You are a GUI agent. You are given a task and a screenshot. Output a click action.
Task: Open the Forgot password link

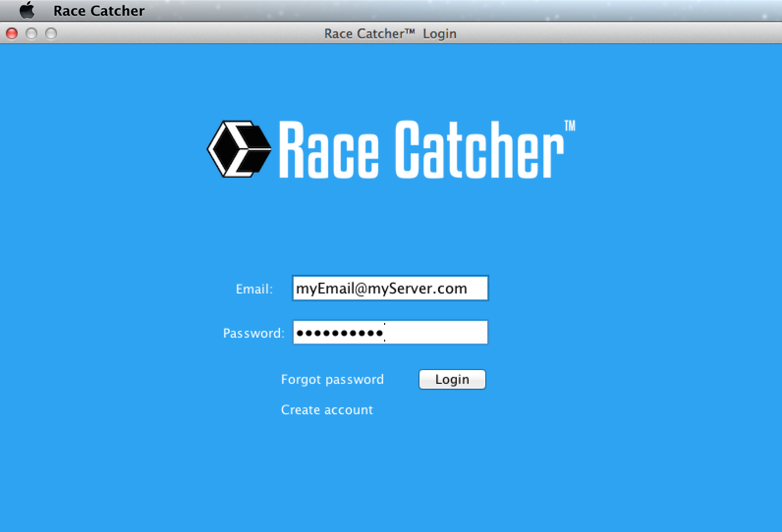tap(332, 379)
